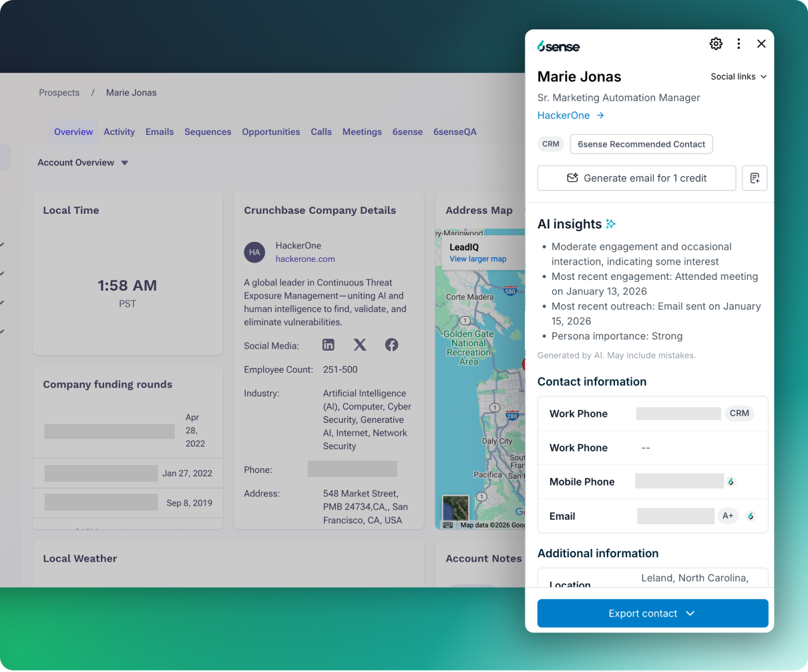This screenshot has height=672, width=808.
Task: Open the three-dot more options menu
Action: pyautogui.click(x=739, y=43)
